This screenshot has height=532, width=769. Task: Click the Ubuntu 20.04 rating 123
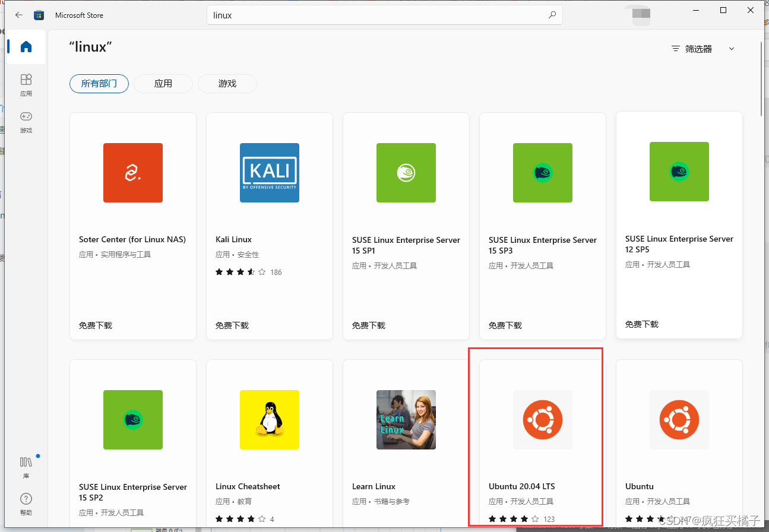coord(522,519)
